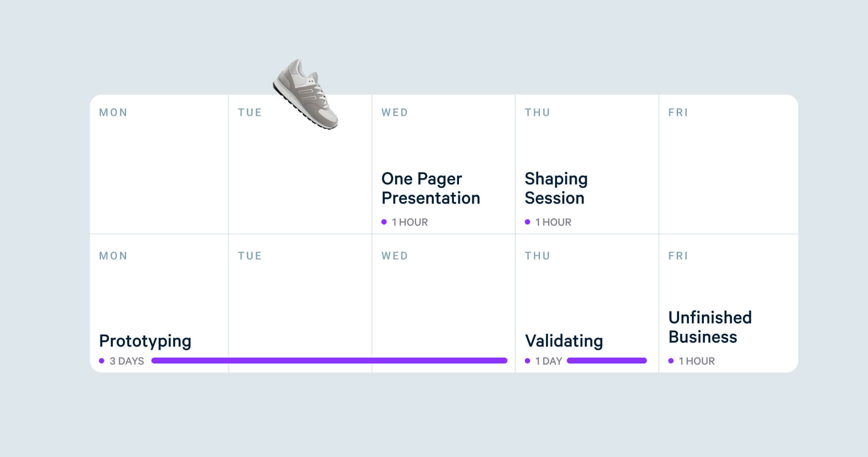Select the Validating event title

tap(564, 341)
